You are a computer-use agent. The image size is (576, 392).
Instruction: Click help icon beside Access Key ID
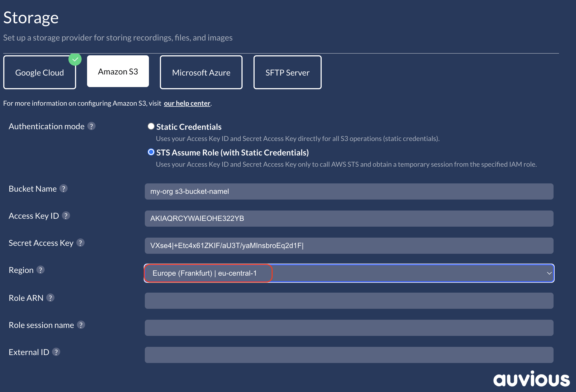pos(66,216)
